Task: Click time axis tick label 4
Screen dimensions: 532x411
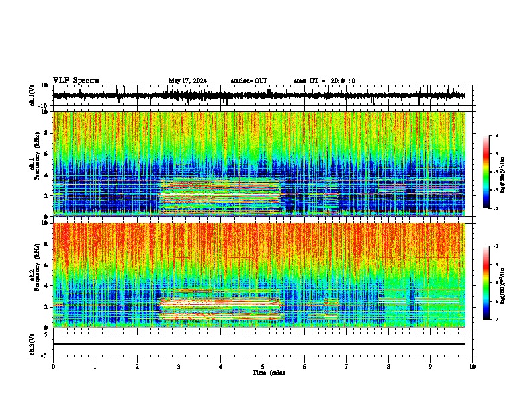Action: pos(221,367)
